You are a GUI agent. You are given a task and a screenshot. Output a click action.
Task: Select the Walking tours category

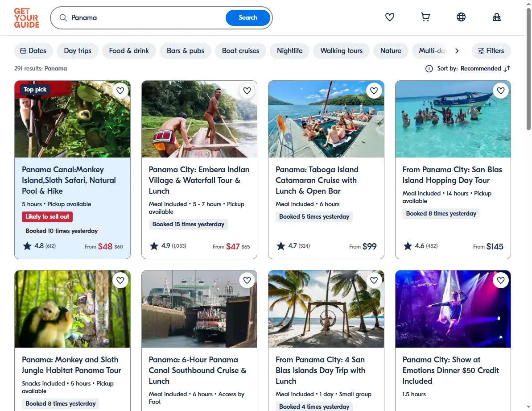341,51
